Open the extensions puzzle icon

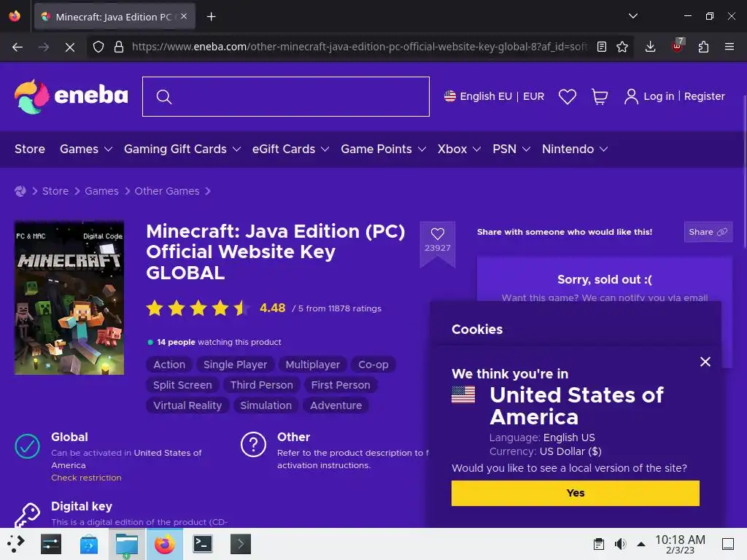click(703, 47)
